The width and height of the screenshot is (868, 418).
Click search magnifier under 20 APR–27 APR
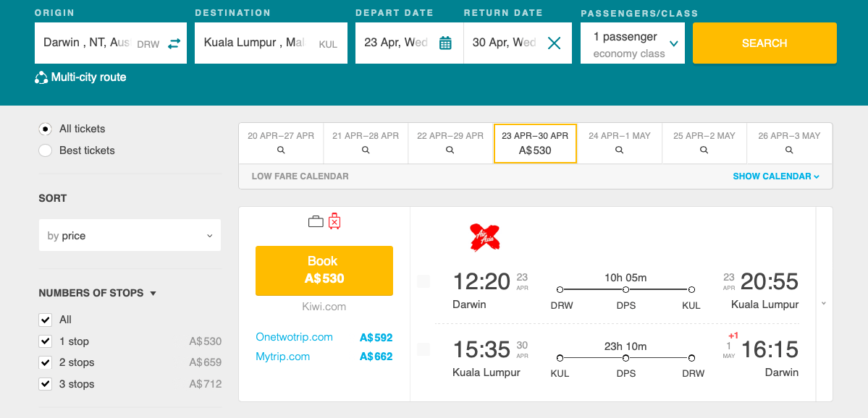281,150
